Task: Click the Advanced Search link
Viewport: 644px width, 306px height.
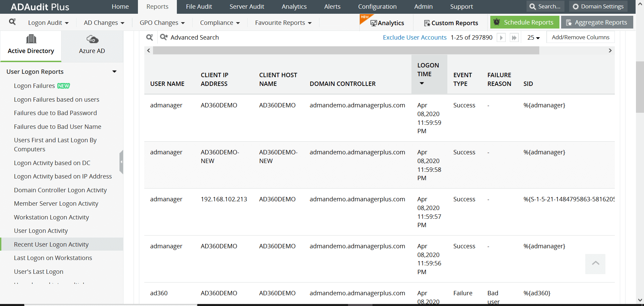Action: point(195,37)
